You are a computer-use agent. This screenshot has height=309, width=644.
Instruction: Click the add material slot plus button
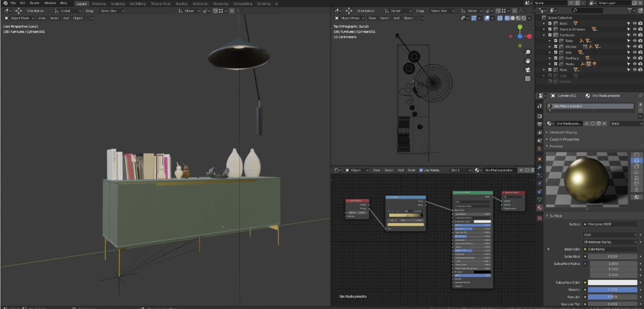(641, 104)
